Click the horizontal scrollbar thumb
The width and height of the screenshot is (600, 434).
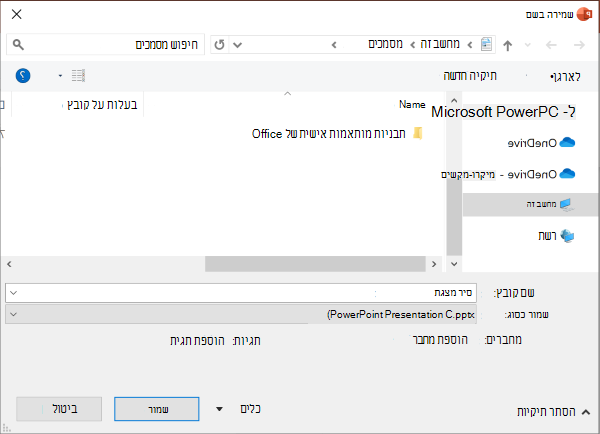(315, 264)
